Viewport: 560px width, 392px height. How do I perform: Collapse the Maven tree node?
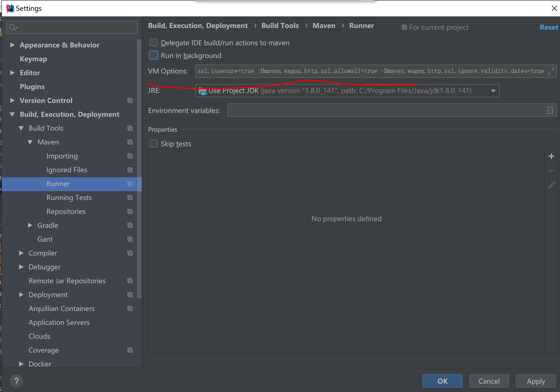(x=30, y=142)
